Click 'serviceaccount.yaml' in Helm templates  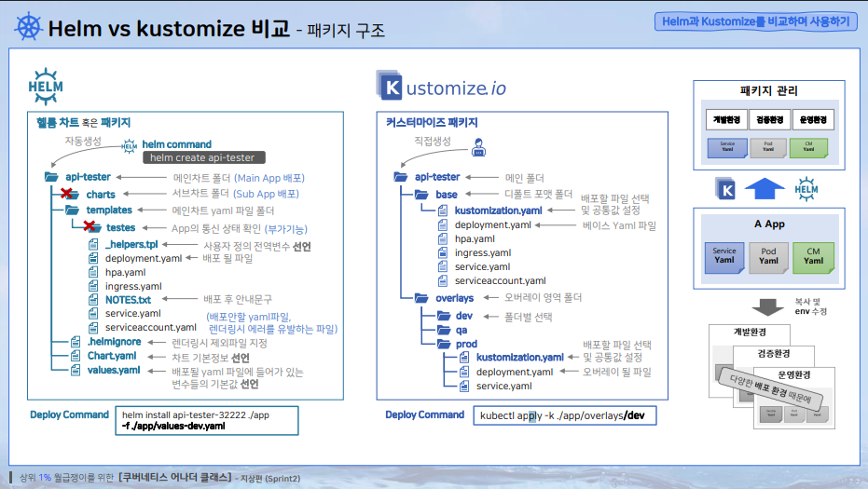pos(151,327)
